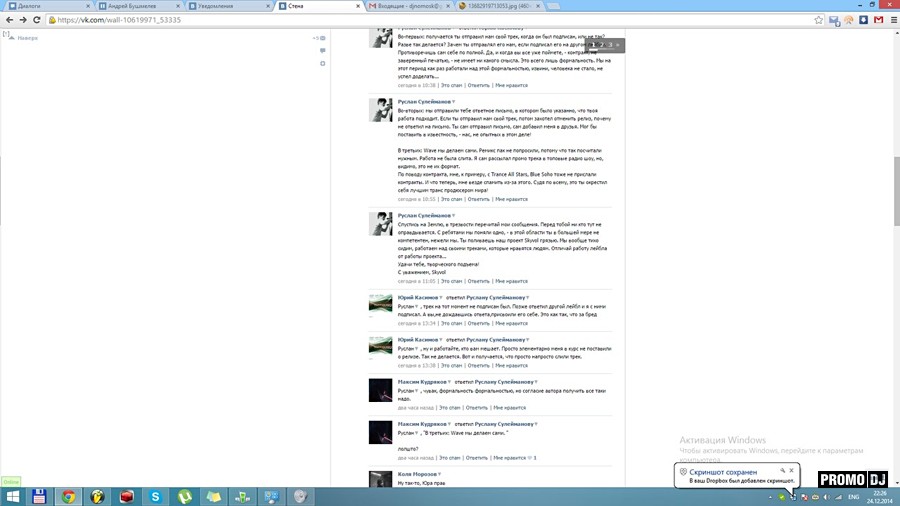The height and width of the screenshot is (506, 900).
Task: Jump to next comments page arrow
Action: click(x=617, y=45)
